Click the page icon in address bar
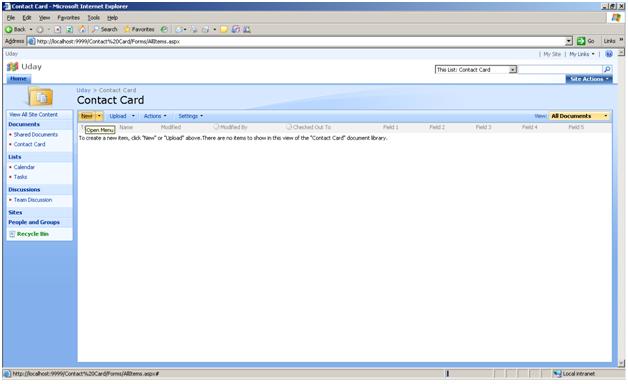The height and width of the screenshot is (384, 628). 31,41
